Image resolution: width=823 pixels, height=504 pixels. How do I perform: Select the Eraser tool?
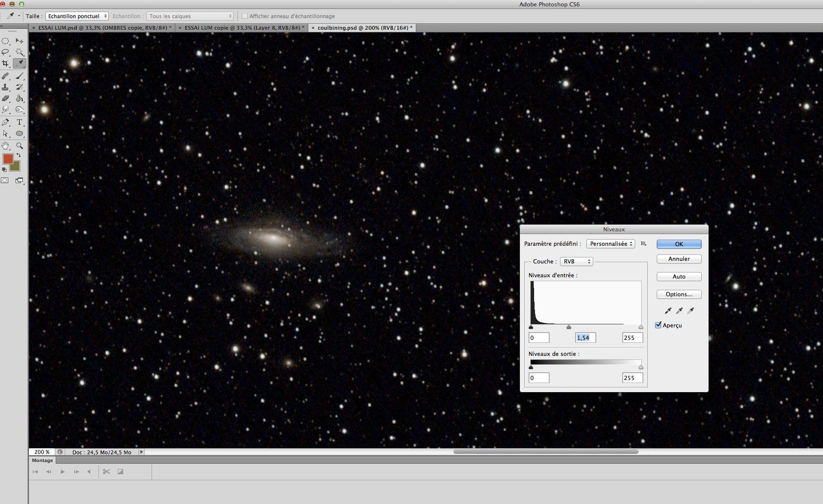6,99
